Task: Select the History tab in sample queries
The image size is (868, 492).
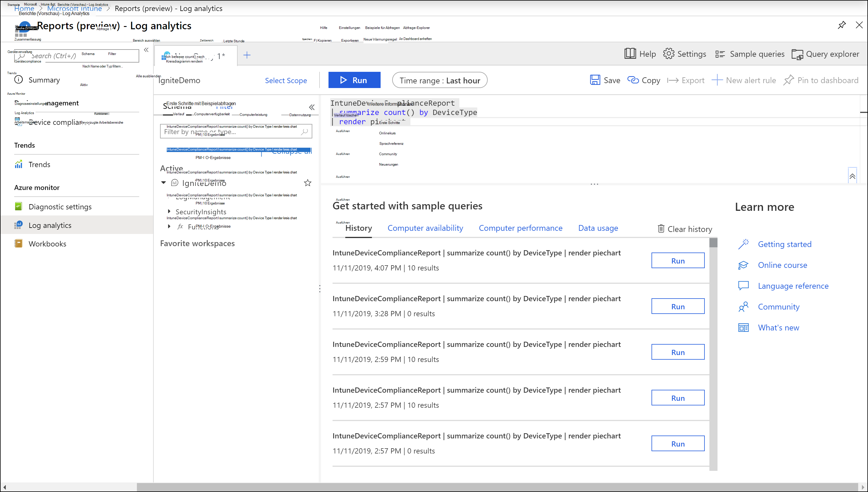Action: tap(358, 228)
